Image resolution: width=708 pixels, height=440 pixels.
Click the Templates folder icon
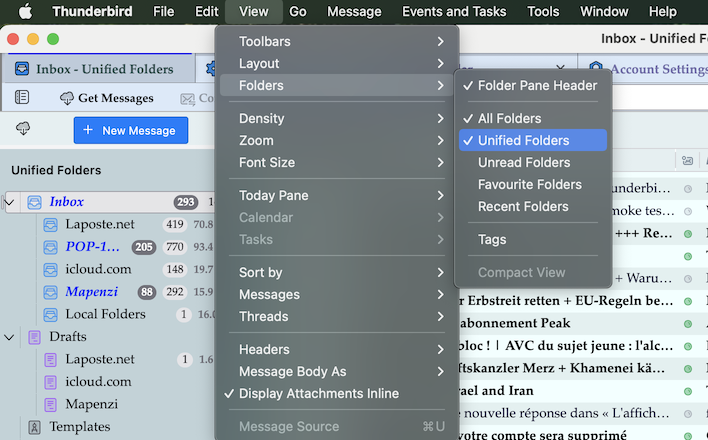(x=34, y=427)
